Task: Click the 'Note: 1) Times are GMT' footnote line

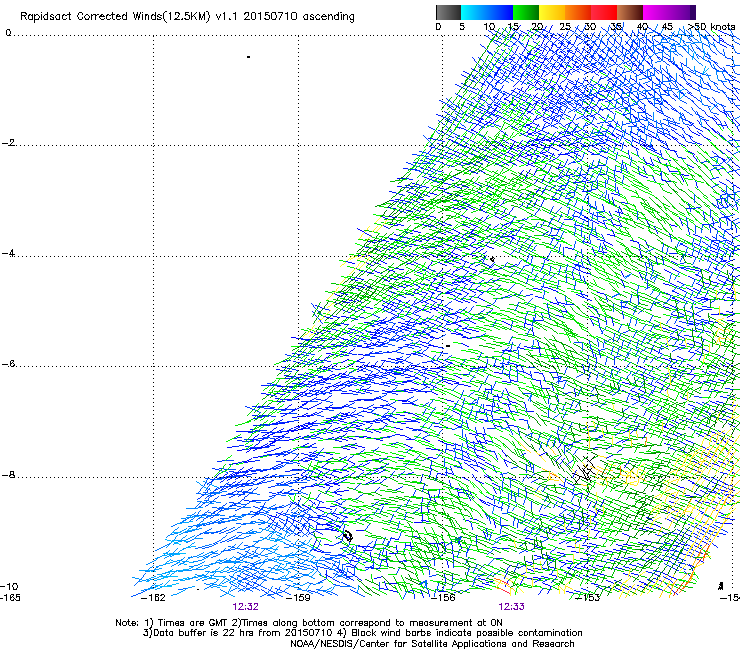Action: click(309, 623)
